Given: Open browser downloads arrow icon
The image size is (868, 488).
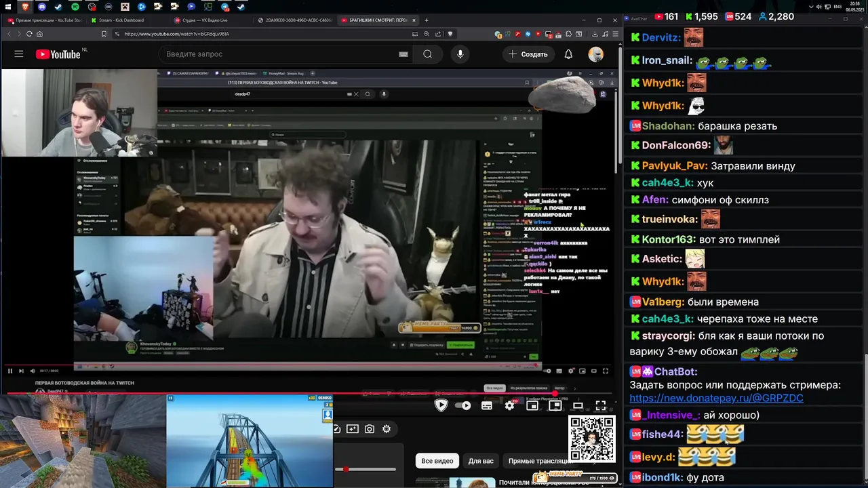Looking at the screenshot, I should pos(595,34).
